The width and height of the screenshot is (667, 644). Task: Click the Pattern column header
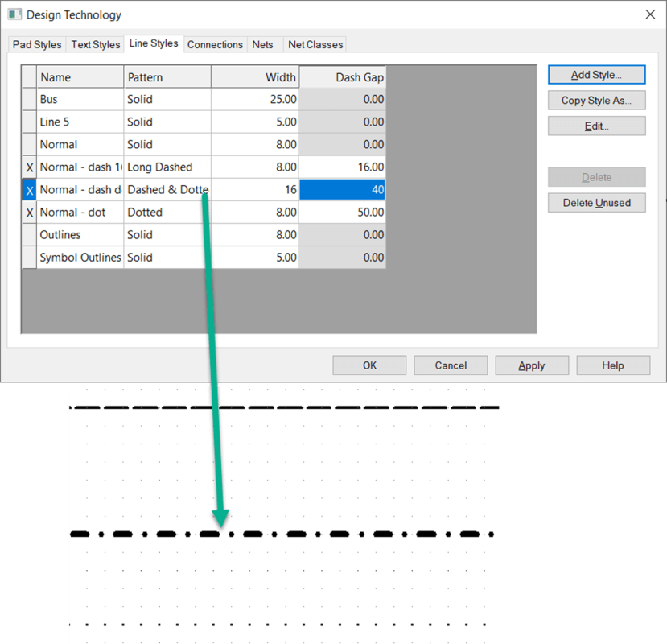point(167,77)
